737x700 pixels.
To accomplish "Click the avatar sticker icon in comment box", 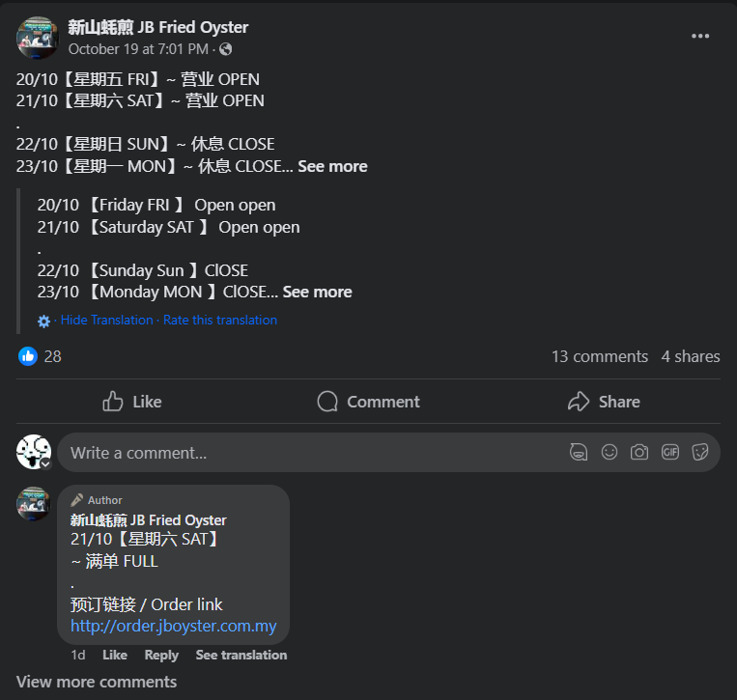I will coord(579,452).
